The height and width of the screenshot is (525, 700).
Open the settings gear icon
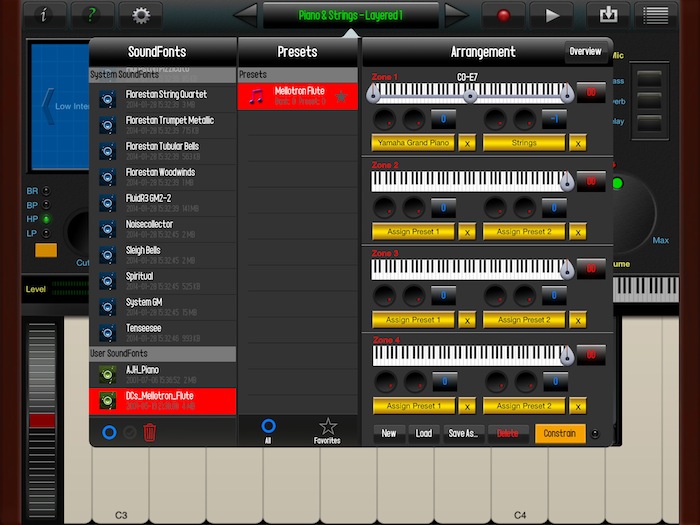140,15
